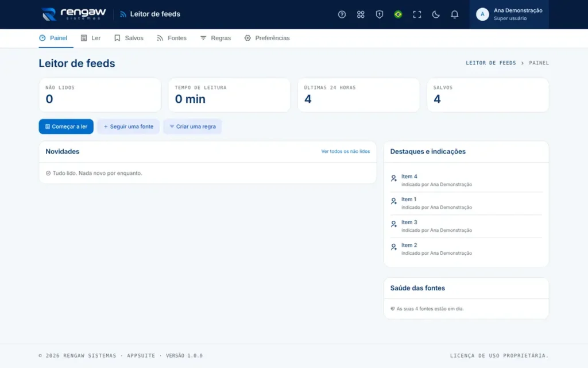588x368 pixels.
Task: Open the help question mark icon
Action: point(342,14)
